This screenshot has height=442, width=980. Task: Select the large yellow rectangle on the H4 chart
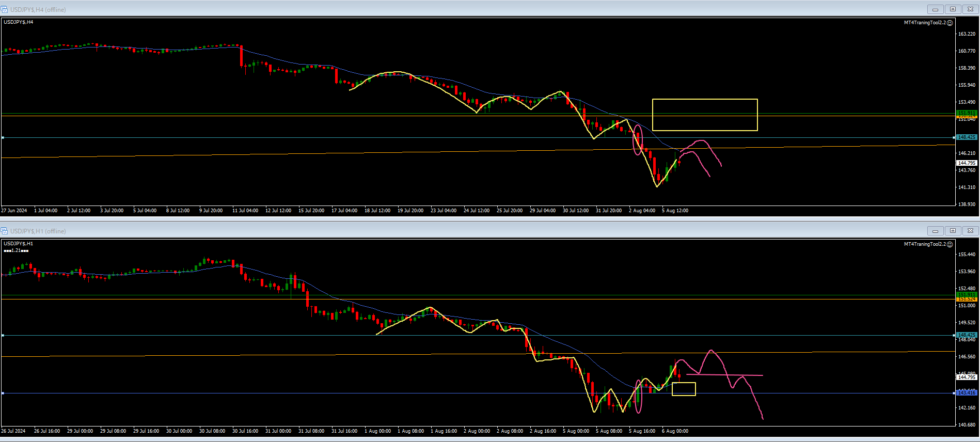(705, 100)
